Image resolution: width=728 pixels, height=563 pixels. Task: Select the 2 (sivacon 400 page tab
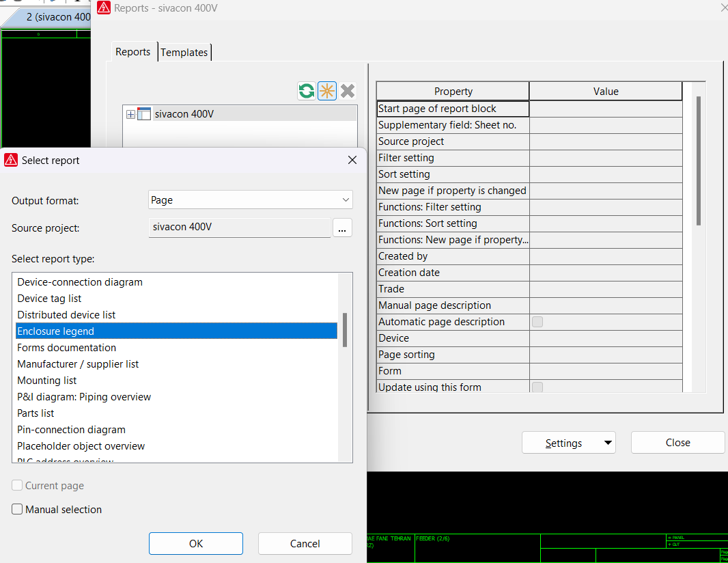(x=50, y=17)
